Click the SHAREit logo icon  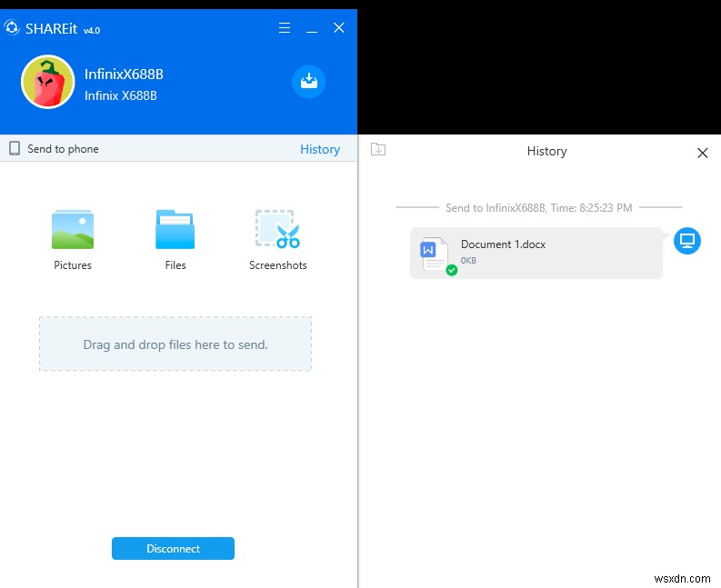(12, 28)
